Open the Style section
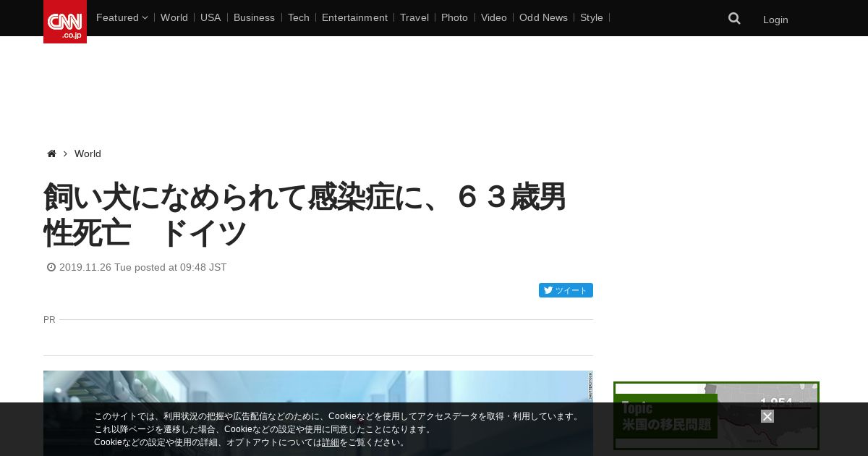 click(x=592, y=17)
